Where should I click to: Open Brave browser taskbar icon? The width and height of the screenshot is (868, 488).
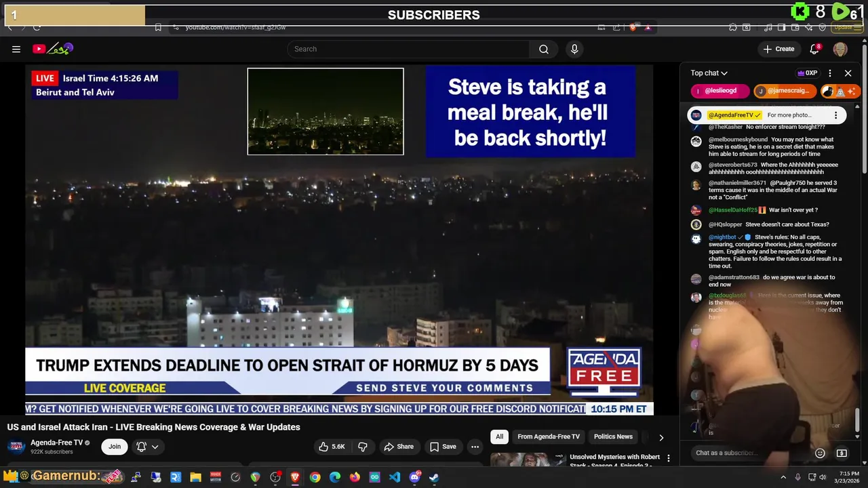pyautogui.click(x=295, y=477)
